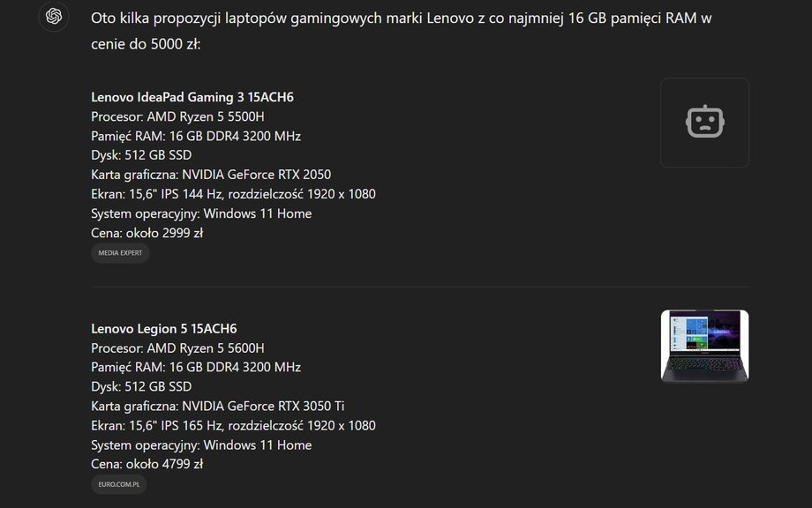
Task: Click the AMD Ryzen 5 5500H processor line
Action: (x=177, y=117)
